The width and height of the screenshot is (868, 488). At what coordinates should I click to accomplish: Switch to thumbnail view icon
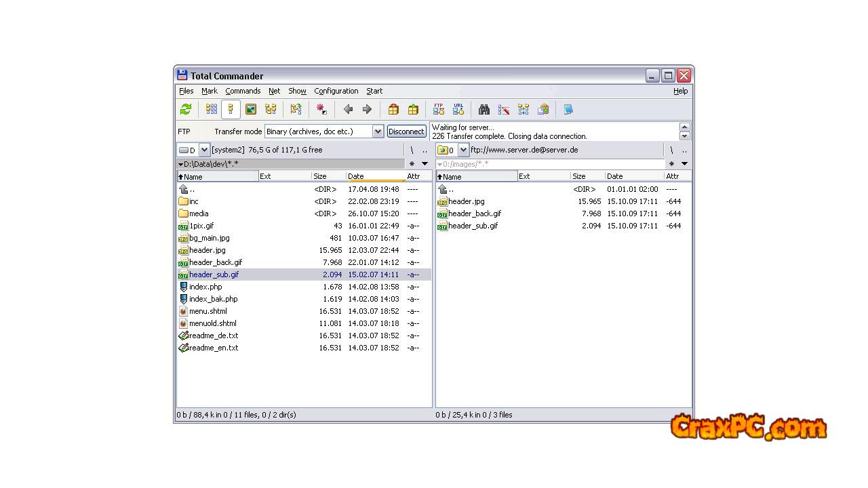(250, 109)
